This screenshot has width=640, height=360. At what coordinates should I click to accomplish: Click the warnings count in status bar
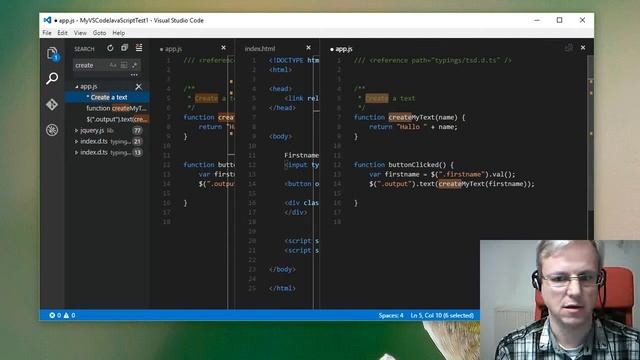(69, 315)
